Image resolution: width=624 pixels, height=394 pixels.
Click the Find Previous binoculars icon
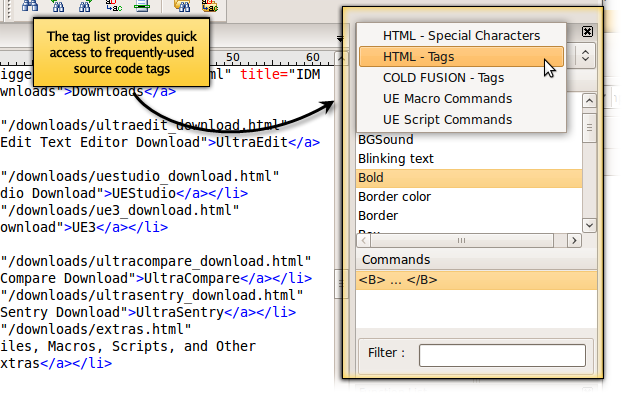coord(58,6)
